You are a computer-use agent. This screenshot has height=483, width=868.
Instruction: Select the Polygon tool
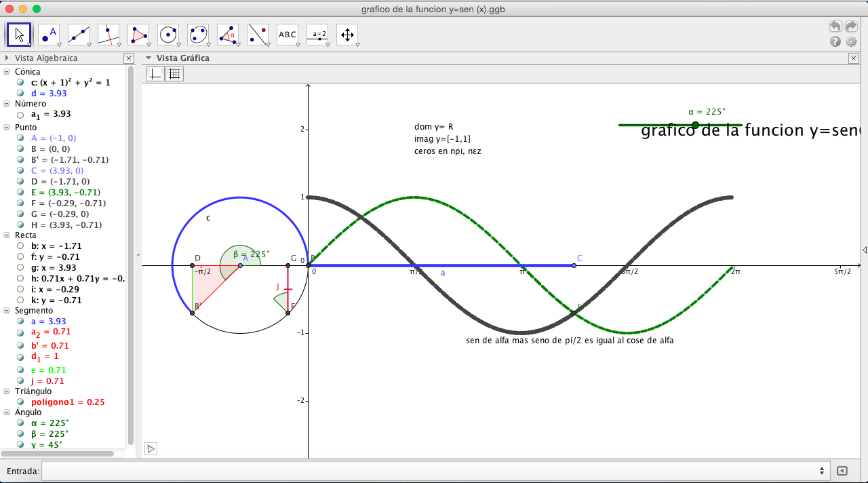(138, 34)
